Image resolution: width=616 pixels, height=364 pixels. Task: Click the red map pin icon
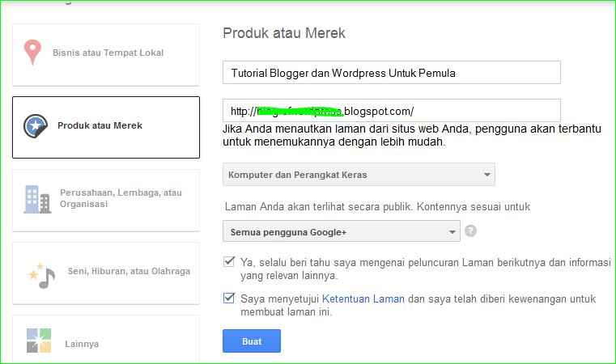32,52
